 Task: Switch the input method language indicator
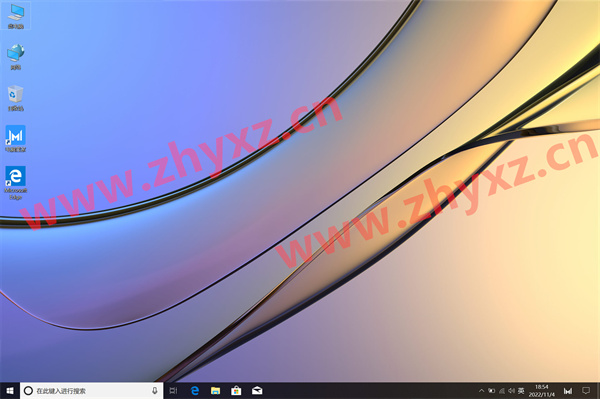point(521,391)
